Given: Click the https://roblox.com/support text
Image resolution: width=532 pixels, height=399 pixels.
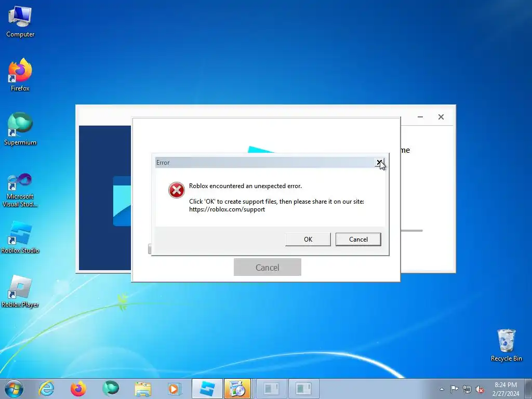Looking at the screenshot, I should (x=227, y=209).
